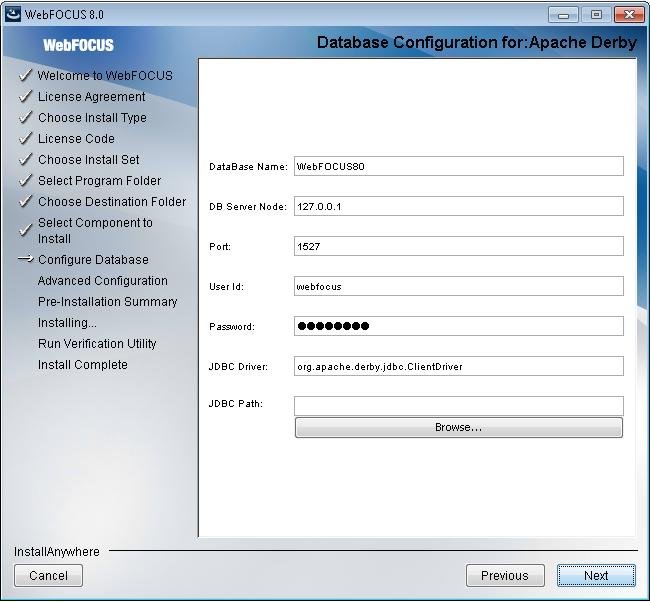Click the empty JDBC Path field
This screenshot has height=602, width=650.
point(458,405)
